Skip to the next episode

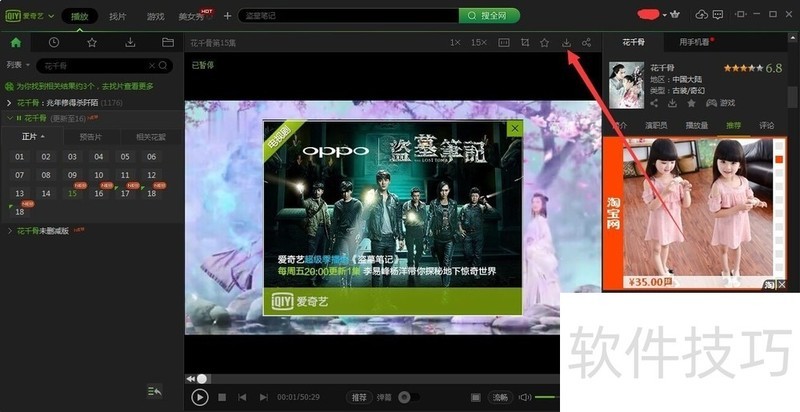(x=263, y=397)
